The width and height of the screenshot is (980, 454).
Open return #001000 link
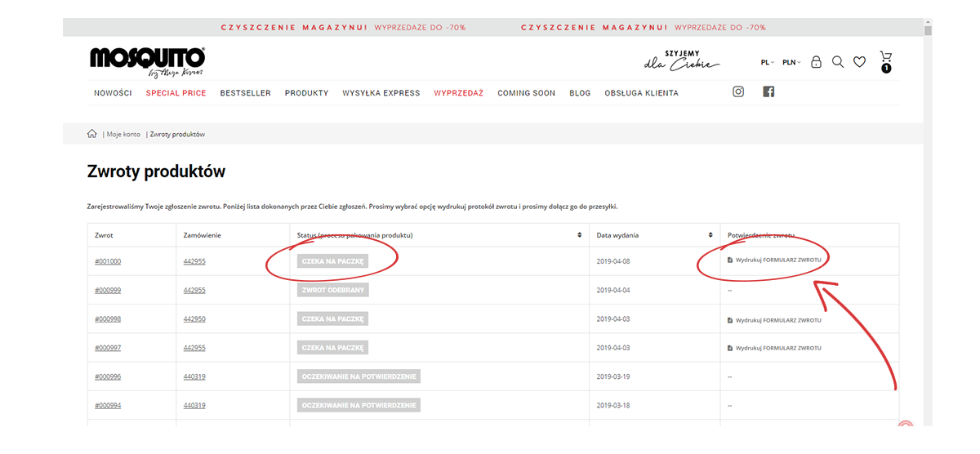[x=108, y=261]
